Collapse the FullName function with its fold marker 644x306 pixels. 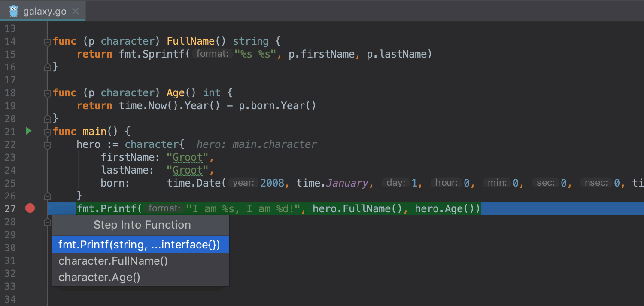[x=48, y=42]
